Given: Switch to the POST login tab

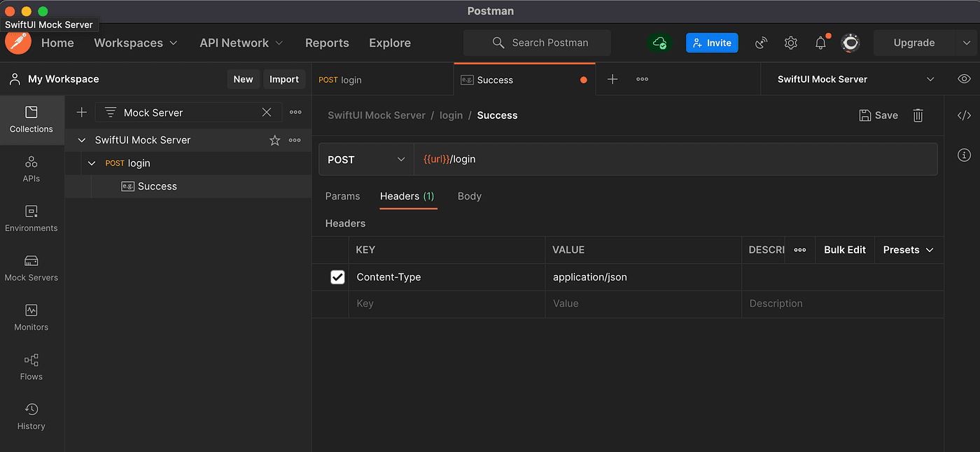Looking at the screenshot, I should (x=382, y=80).
